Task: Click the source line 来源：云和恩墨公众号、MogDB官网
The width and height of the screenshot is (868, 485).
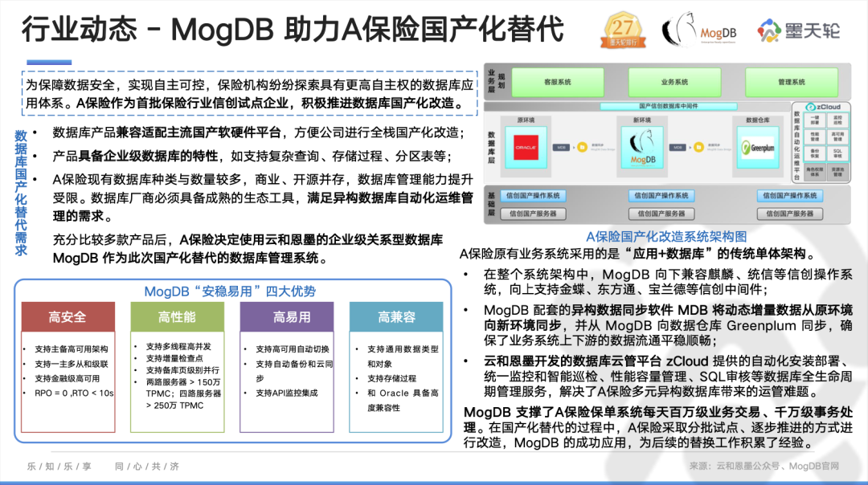Action: tap(764, 467)
